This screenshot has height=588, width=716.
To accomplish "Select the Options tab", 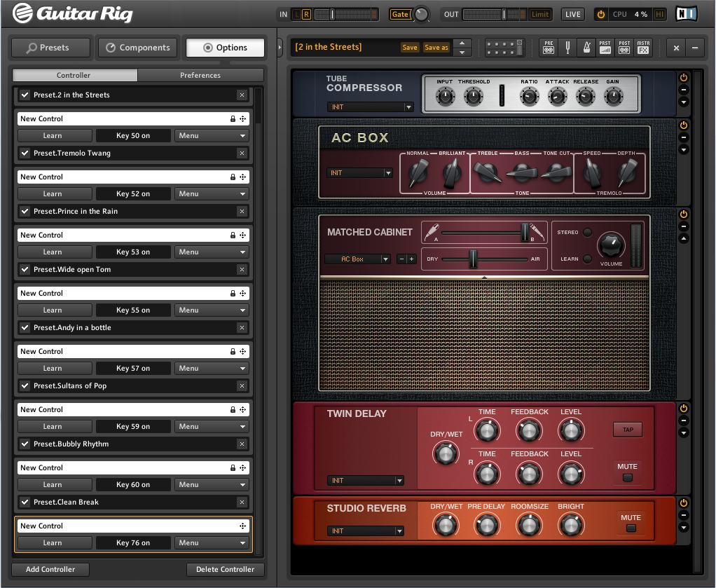I will [225, 48].
